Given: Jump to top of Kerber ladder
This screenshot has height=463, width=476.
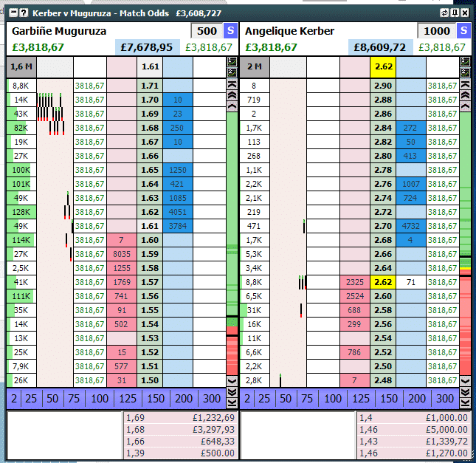Looking at the screenshot, I should (465, 85).
